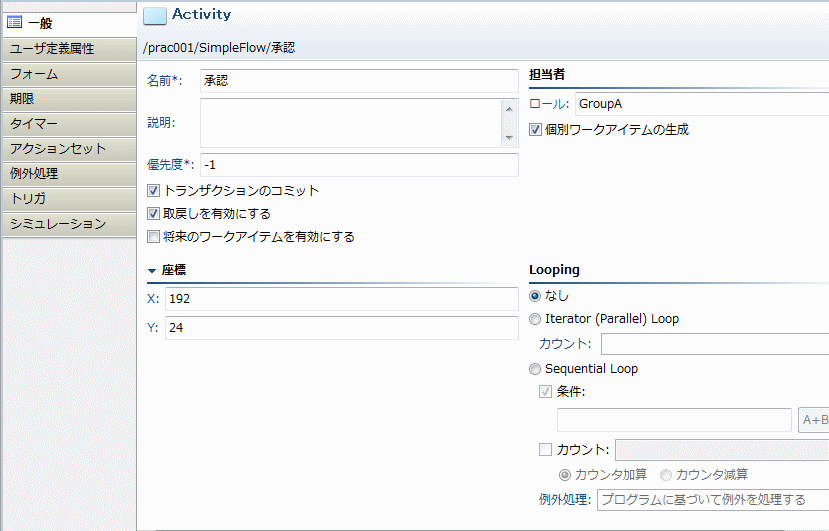Image resolution: width=829 pixels, height=531 pixels.
Task: Toggle トランザクションのコミット checkbox
Action: 153,190
